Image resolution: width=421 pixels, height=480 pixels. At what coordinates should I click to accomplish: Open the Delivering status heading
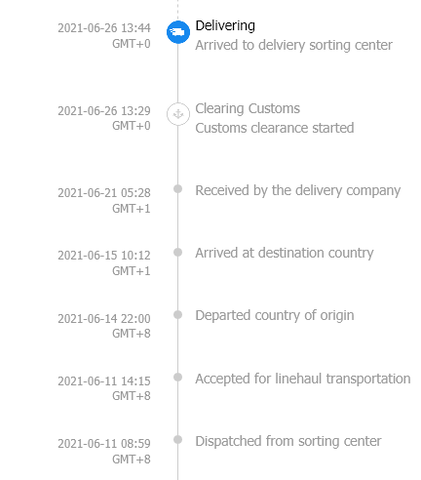225,26
